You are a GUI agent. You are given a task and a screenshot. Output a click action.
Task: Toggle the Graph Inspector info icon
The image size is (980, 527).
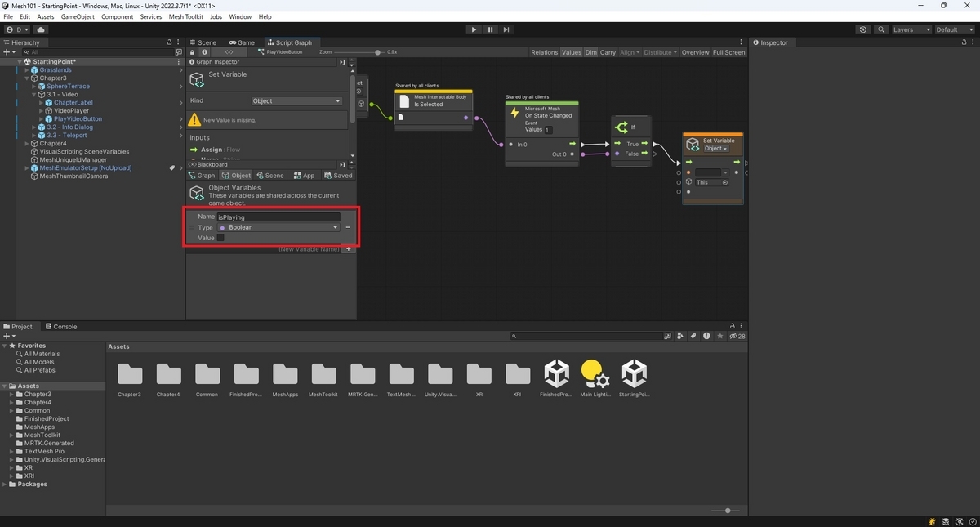(x=204, y=51)
